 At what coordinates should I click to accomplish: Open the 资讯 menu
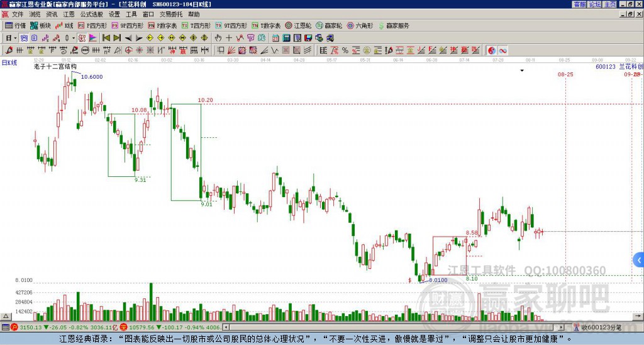click(52, 14)
